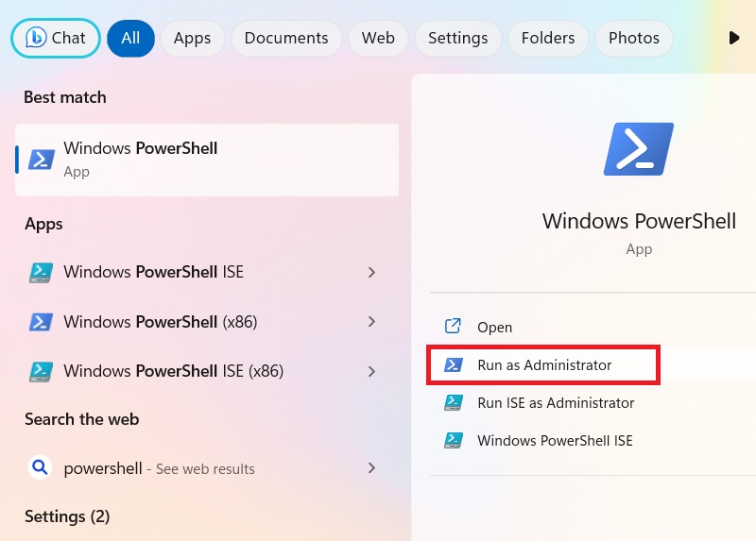Viewport: 756px width, 541px height.
Task: Switch to the Web filter tab
Action: coord(379,38)
